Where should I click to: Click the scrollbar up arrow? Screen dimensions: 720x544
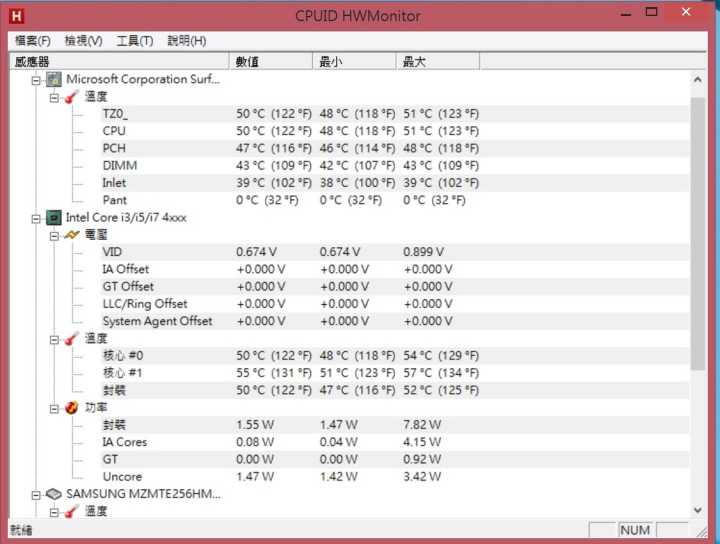[698, 80]
